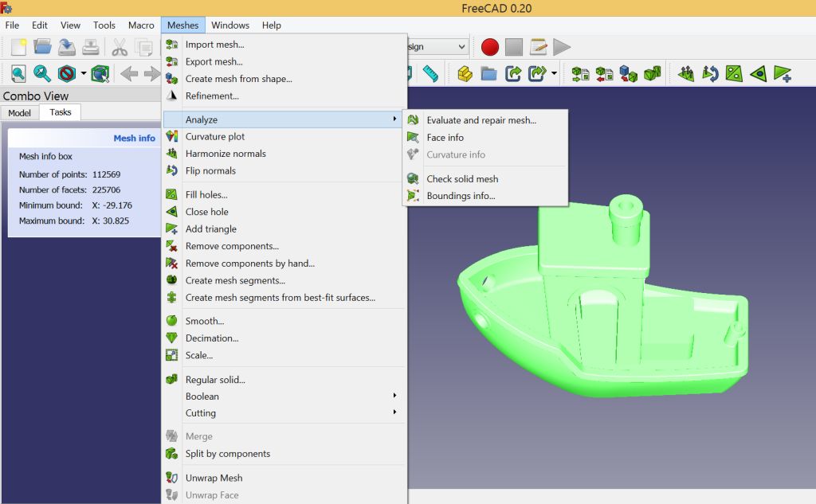
Task: Open the link actions dropdown arrow
Action: (554, 74)
